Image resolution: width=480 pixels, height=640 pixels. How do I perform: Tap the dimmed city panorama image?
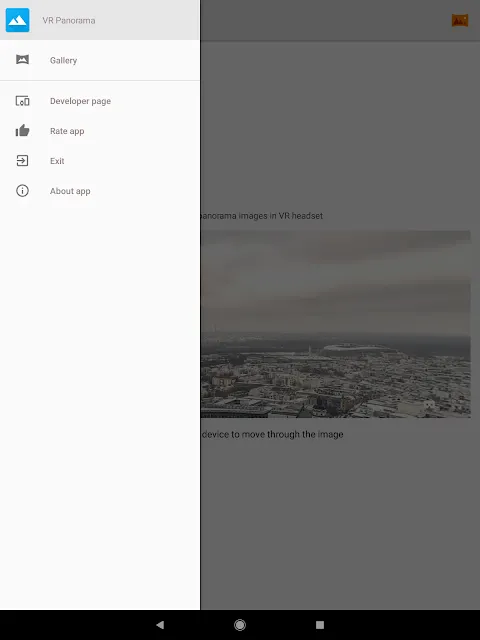[x=336, y=324]
